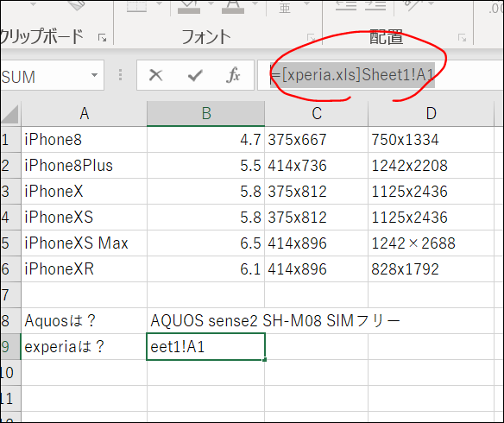The height and width of the screenshot is (423, 504).
Task: Click cell containing iPhoneX
Action: 85,192
